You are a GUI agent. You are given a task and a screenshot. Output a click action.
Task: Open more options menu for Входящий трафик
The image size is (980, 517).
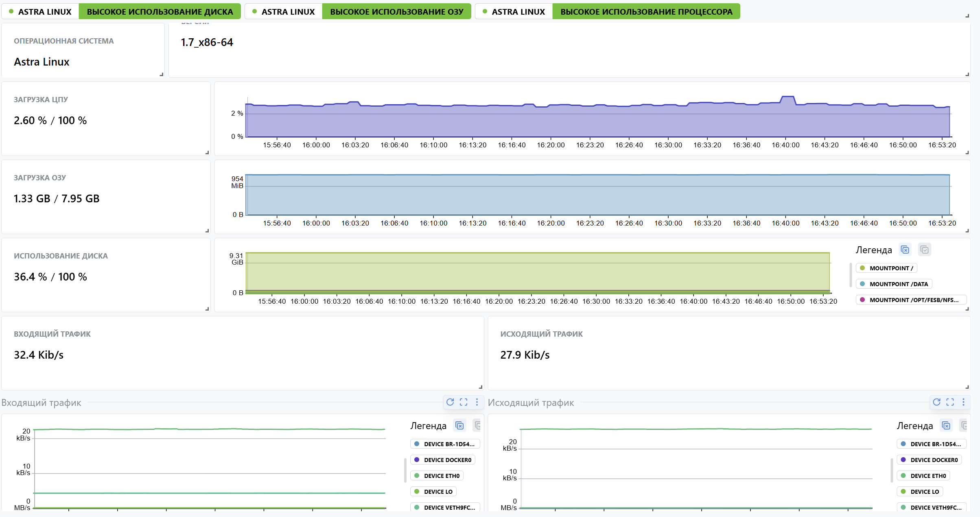coord(477,402)
